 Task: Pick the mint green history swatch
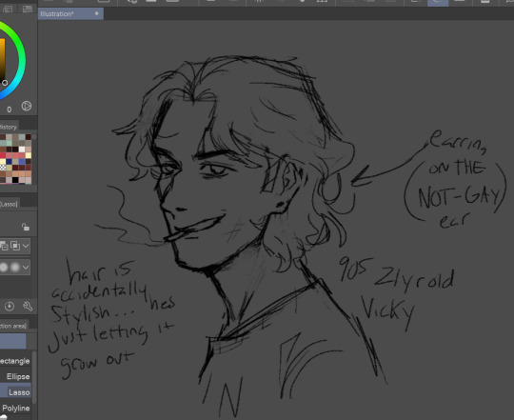coord(9,143)
